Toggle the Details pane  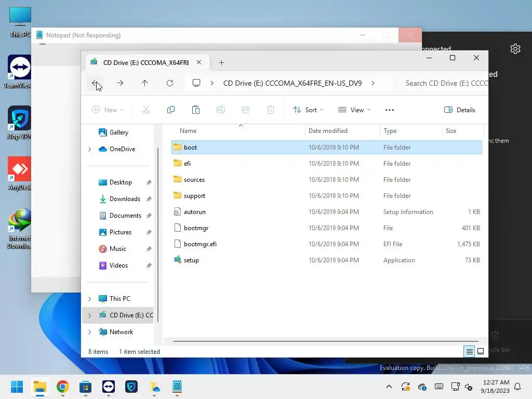(460, 110)
